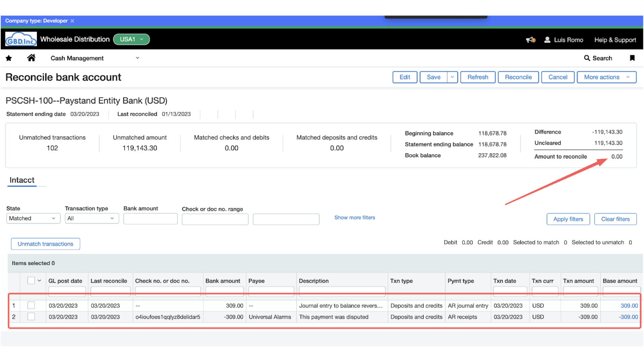Click the Txn type column header
The height and width of the screenshot is (362, 644).
pyautogui.click(x=401, y=281)
